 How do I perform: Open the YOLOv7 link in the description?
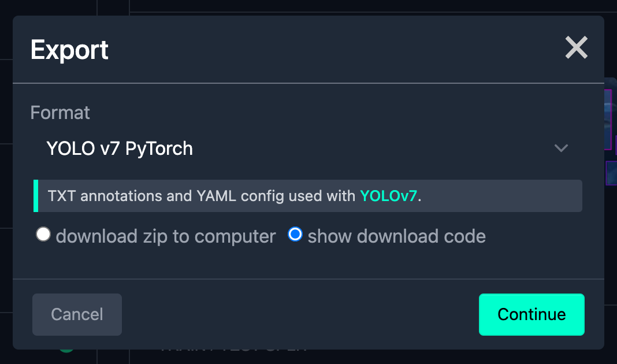[x=389, y=195]
